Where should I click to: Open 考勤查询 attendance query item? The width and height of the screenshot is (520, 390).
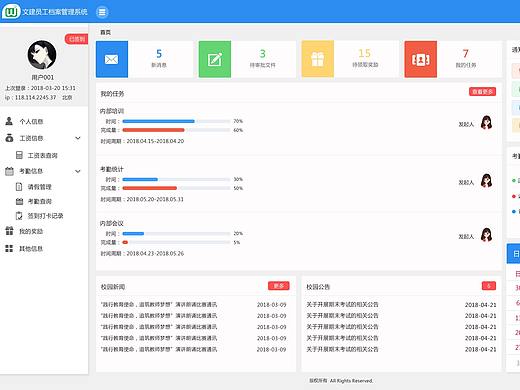pos(39,201)
